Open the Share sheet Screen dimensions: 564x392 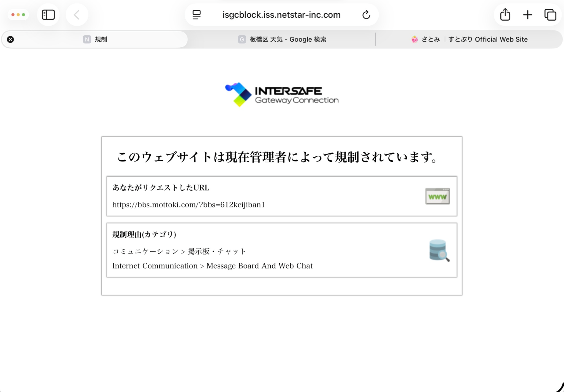[505, 15]
